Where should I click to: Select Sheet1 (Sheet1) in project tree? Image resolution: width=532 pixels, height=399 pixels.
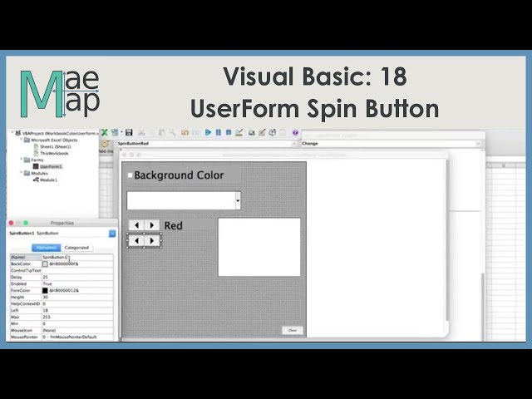point(56,146)
